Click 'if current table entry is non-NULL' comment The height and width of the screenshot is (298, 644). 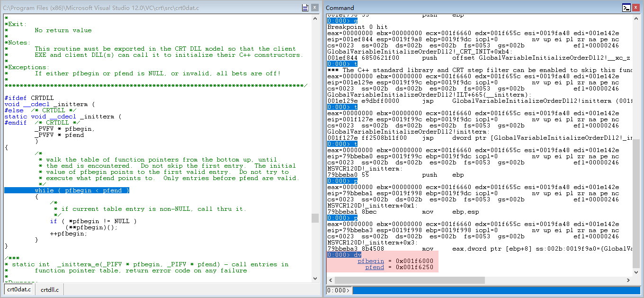(x=150, y=209)
